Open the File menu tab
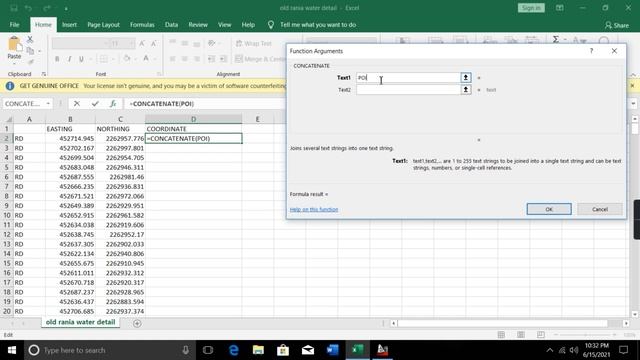This screenshot has height=360, width=640. pyautogui.click(x=14, y=25)
